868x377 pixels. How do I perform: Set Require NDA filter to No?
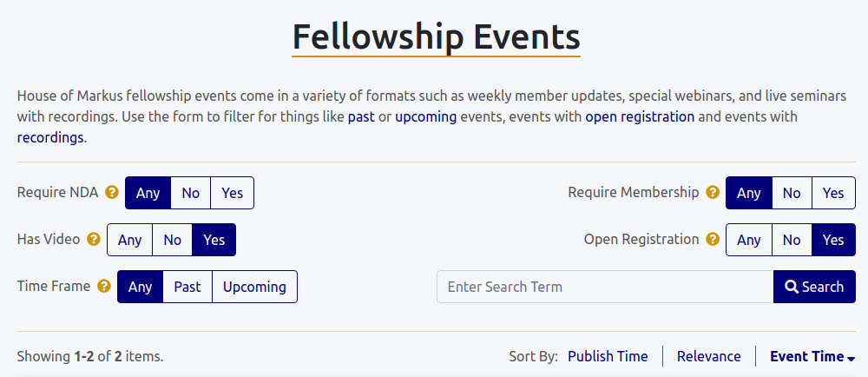pyautogui.click(x=191, y=193)
